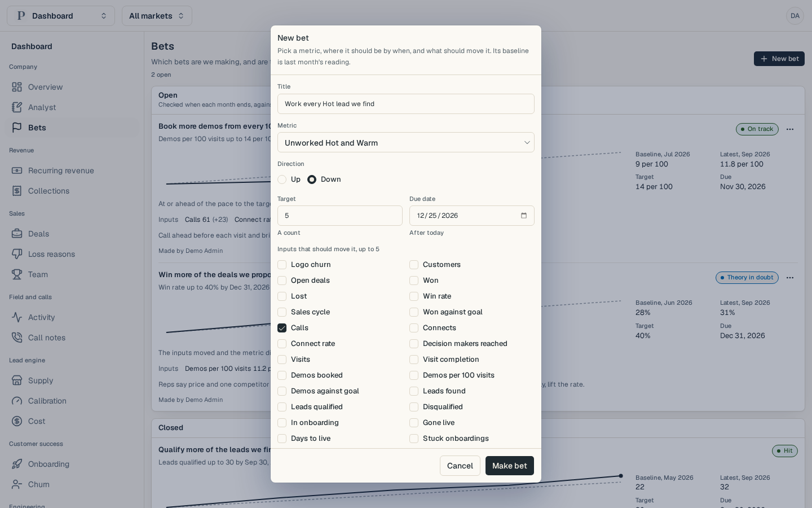
Task: Open the DA user avatar
Action: point(795,16)
